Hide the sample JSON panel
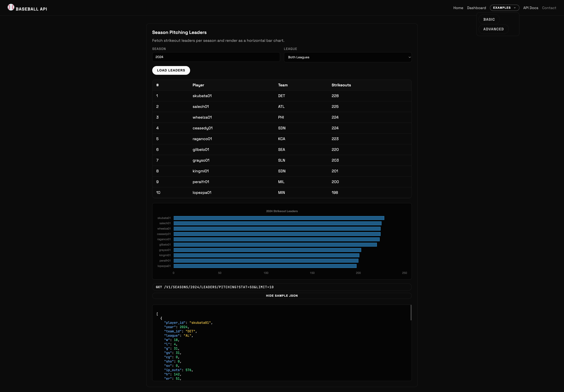This screenshot has height=392, width=564. 282,296
